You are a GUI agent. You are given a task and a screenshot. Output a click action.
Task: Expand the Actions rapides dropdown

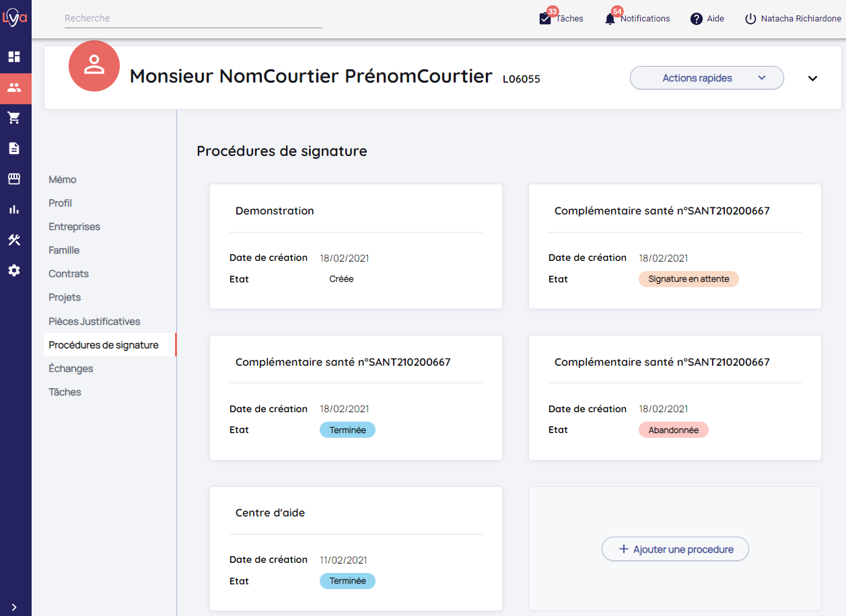pyautogui.click(x=707, y=78)
